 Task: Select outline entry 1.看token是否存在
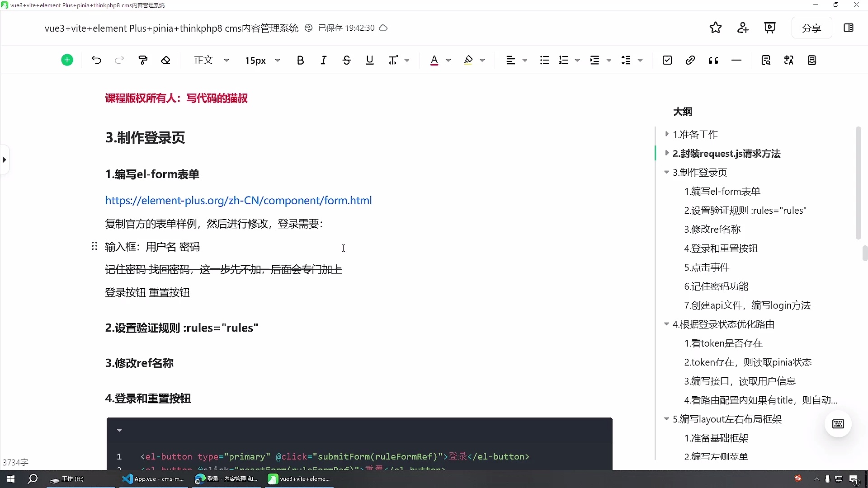(x=723, y=343)
